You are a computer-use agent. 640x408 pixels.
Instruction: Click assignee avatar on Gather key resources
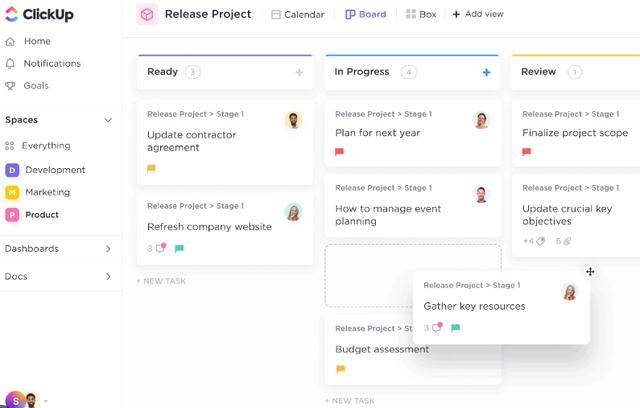(x=569, y=292)
